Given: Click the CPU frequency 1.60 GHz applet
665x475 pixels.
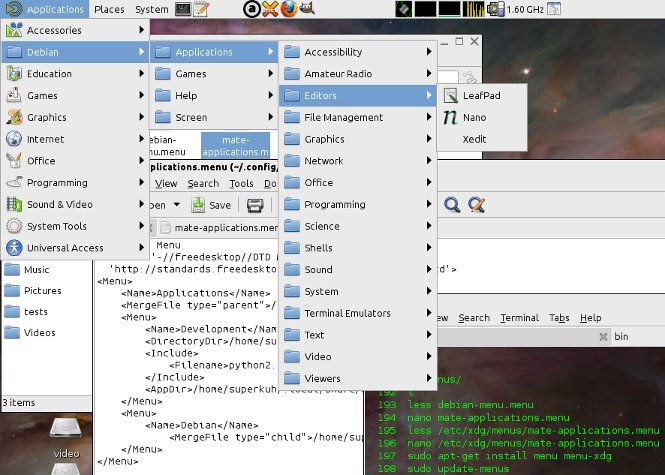Looking at the screenshot, I should click(516, 9).
